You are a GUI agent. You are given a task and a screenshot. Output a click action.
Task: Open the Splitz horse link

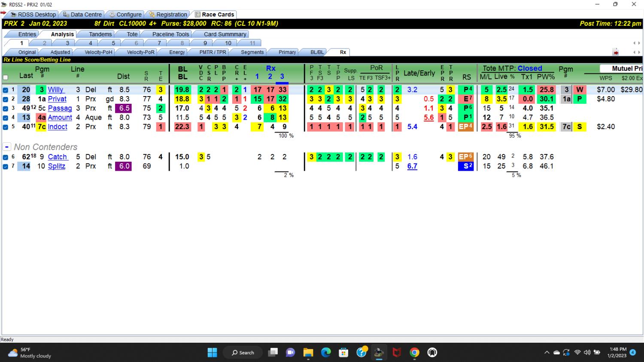coord(56,166)
